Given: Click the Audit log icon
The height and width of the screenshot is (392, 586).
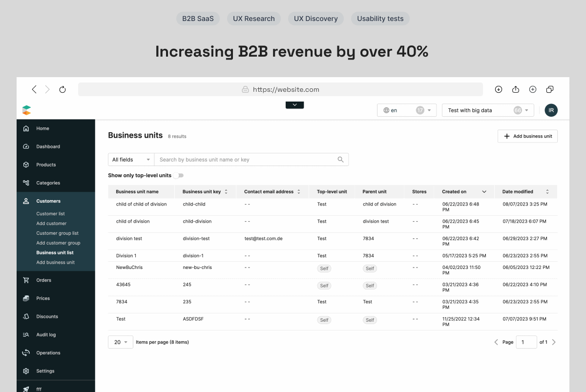Looking at the screenshot, I should pos(26,334).
